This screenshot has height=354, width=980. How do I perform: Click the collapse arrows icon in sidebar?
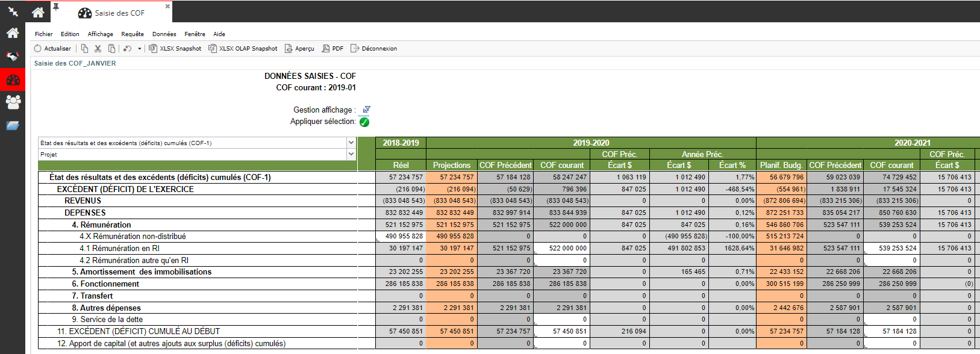13,11
